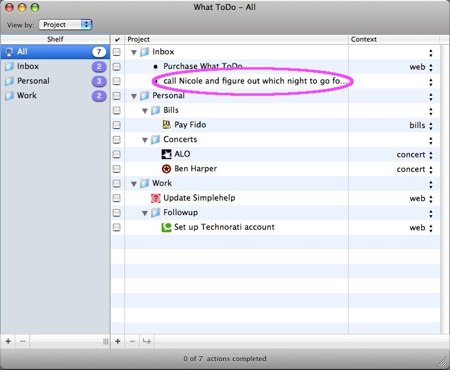The height and width of the screenshot is (370, 450).
Task: Select the Set up Technorati account text
Action: 224,227
